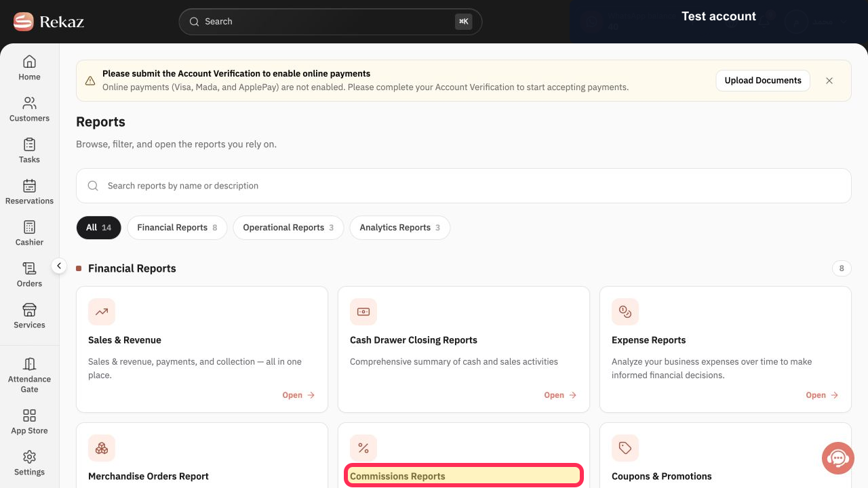Select the Operational Reports filter tab
The image size is (868, 488).
click(x=288, y=228)
